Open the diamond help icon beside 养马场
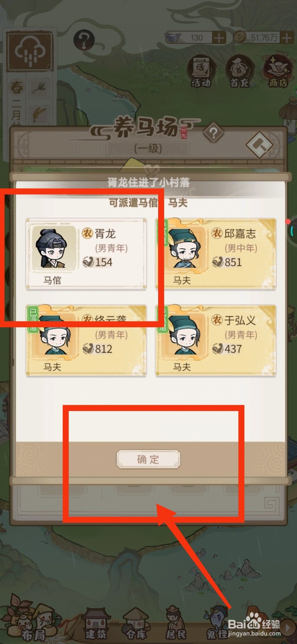 tap(214, 133)
